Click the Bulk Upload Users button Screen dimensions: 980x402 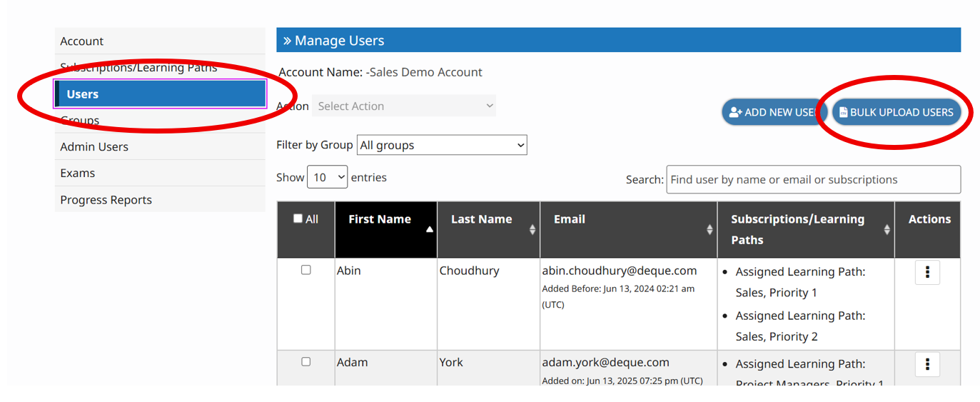pos(896,112)
